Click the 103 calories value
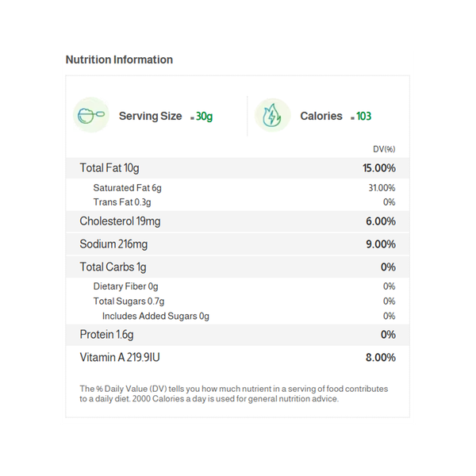 363,117
